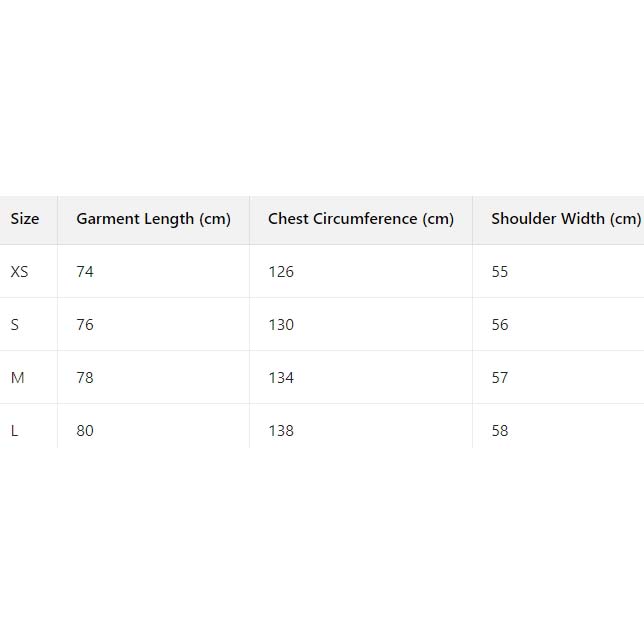
Task: Click chest circumference value 130
Action: click(281, 325)
